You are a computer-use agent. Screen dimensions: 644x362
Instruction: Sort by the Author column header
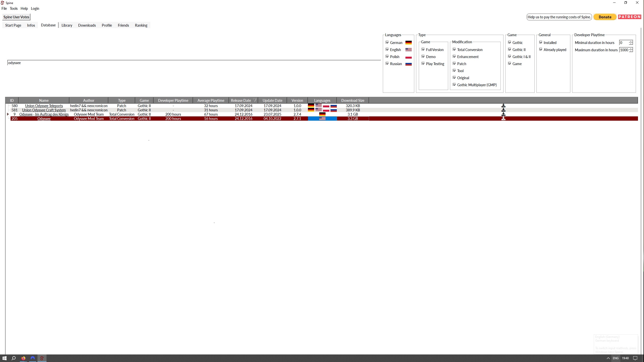coord(89,100)
